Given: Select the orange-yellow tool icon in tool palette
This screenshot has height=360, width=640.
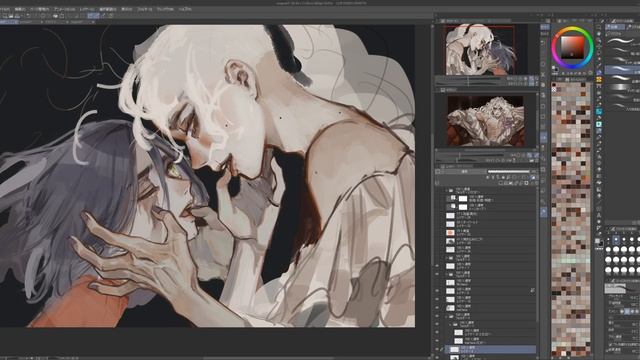Looking at the screenshot, I should (x=599, y=80).
